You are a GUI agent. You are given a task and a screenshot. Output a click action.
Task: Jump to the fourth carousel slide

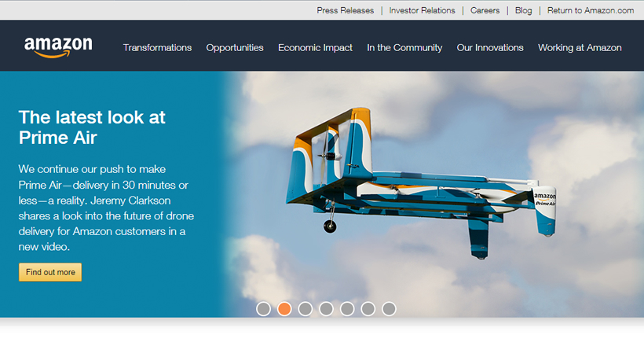326,309
